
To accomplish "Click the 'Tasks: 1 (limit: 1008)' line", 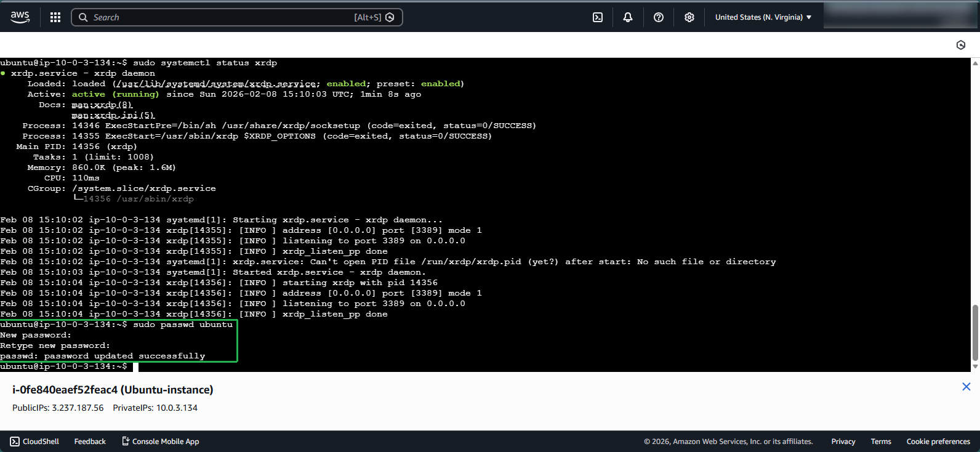I will coord(94,157).
